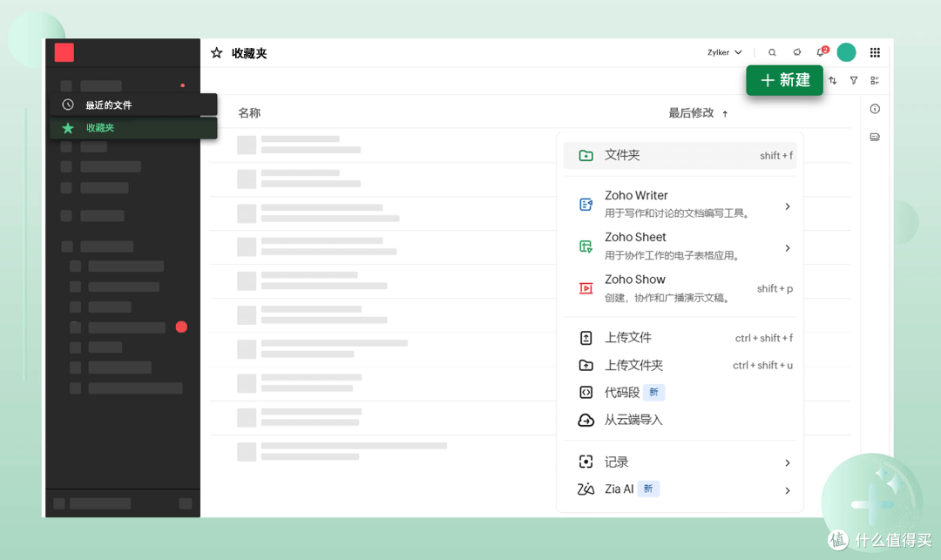Open the Zylker account dropdown
Screen dimensions: 941x560
pos(724,53)
